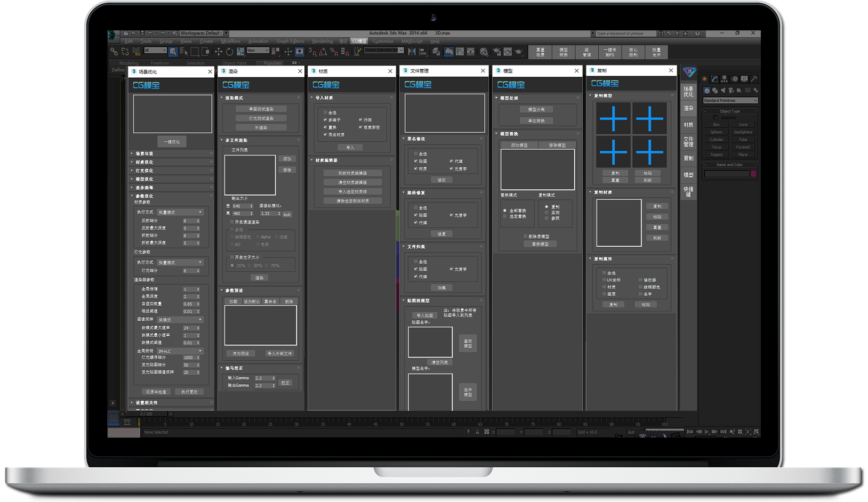Click the Play Animation button
868x502 pixels.
coord(707,432)
